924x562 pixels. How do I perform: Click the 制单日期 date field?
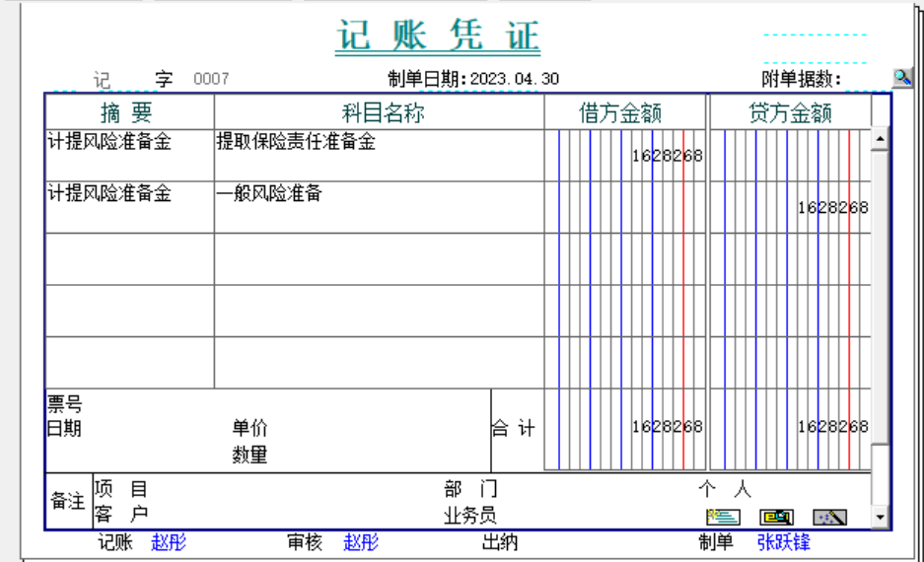515,79
